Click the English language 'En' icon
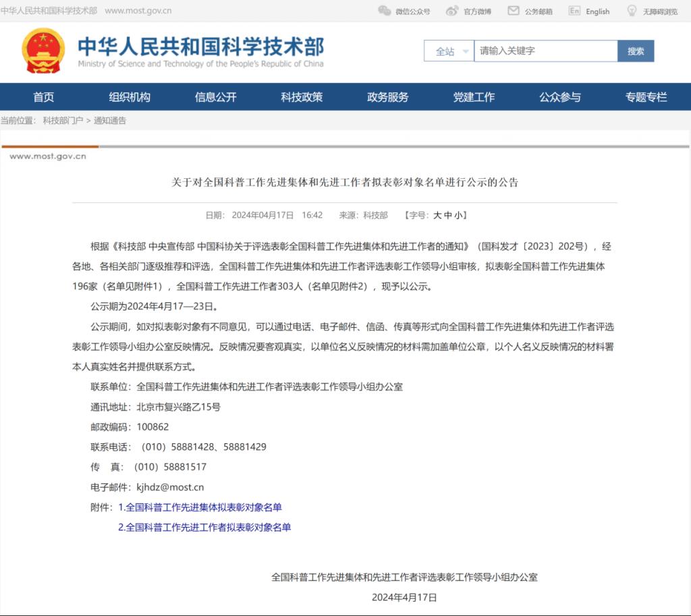 574,11
